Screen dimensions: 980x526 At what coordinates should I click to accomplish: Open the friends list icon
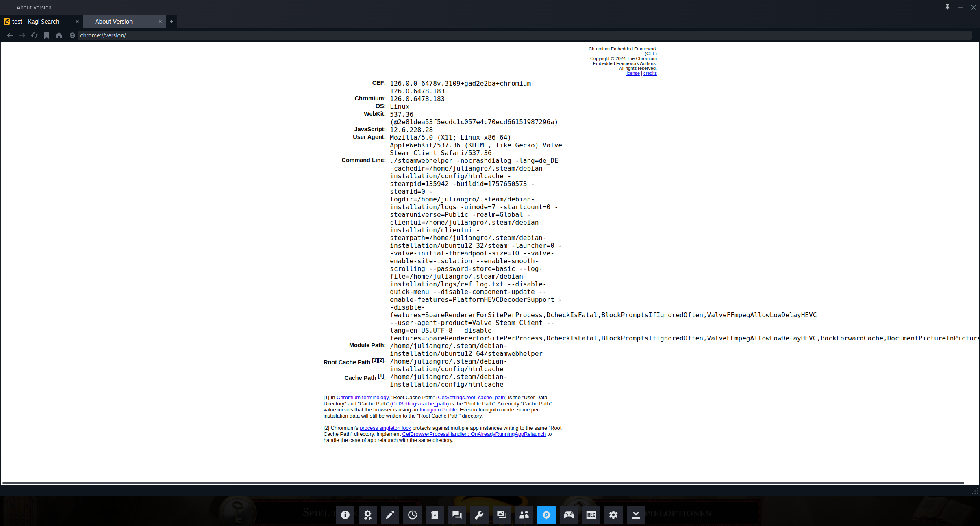[524, 515]
